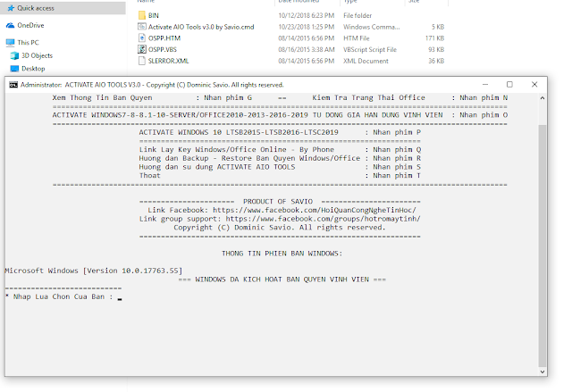Click the HTM File type cell

click(x=356, y=38)
